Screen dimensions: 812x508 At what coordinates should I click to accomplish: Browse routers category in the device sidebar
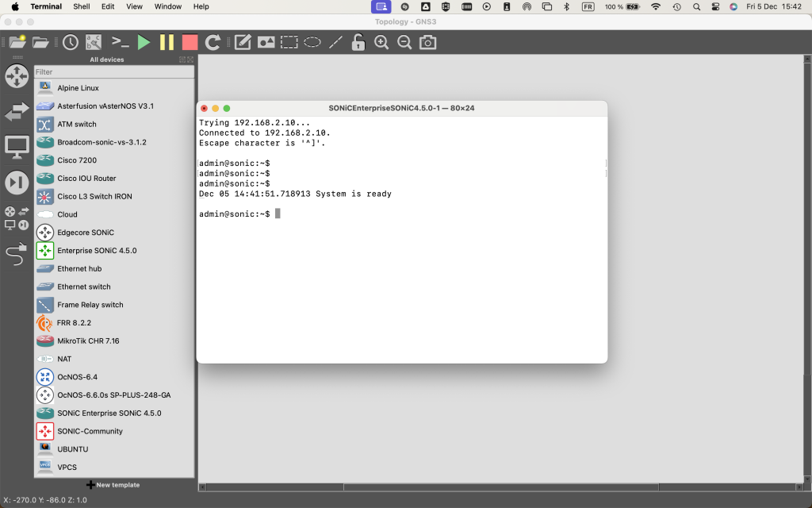17,76
